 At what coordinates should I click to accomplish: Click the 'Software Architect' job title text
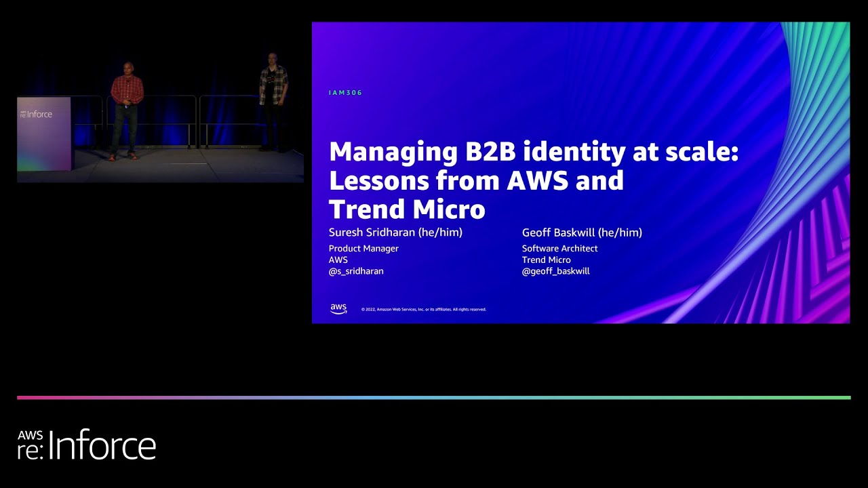point(559,249)
